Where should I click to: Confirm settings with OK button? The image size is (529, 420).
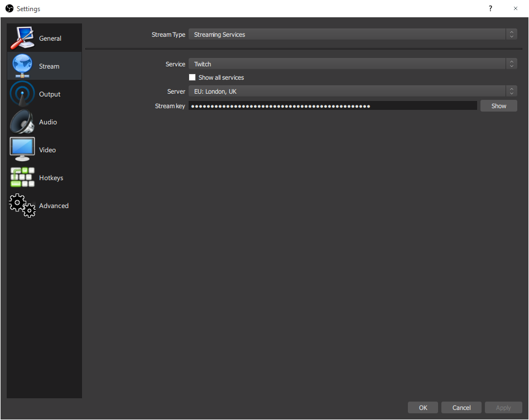click(x=423, y=408)
